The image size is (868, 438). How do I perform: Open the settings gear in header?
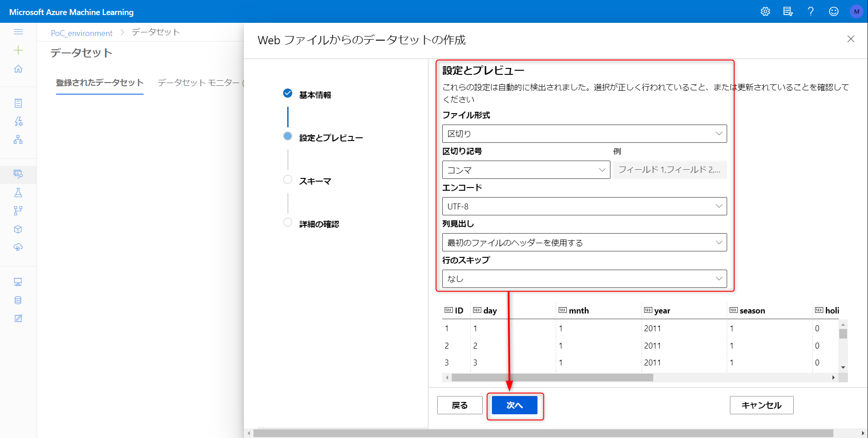point(765,12)
